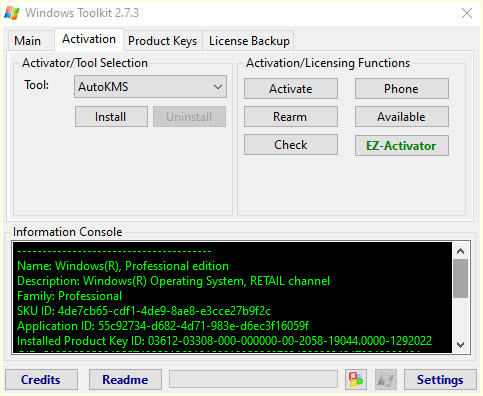Click the 'Name: Windows(R), Professional edition' line

tap(123, 266)
